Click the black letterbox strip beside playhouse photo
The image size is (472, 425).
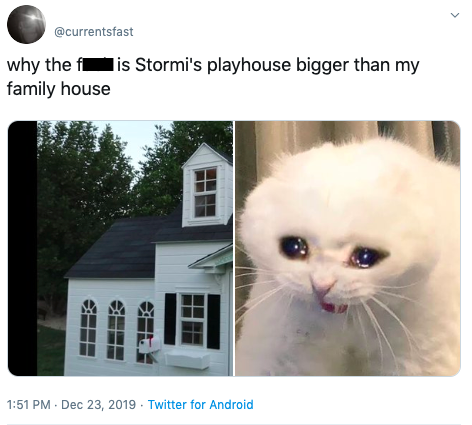click(22, 248)
